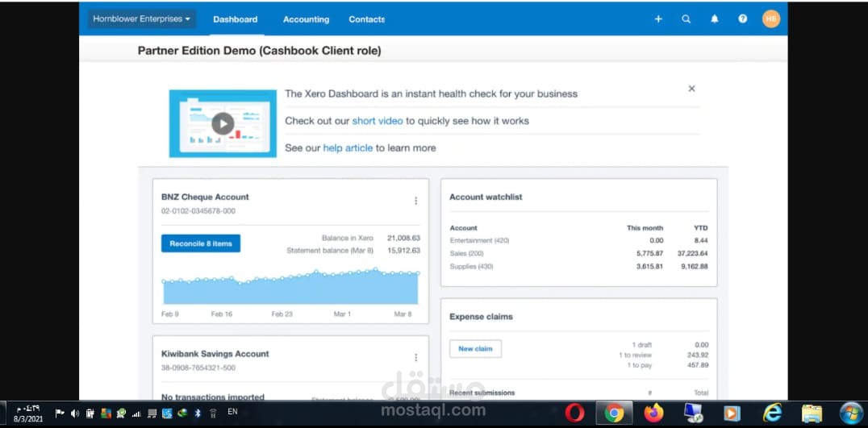Click the Reconcile 8 items button
This screenshot has height=428, width=868.
(201, 243)
